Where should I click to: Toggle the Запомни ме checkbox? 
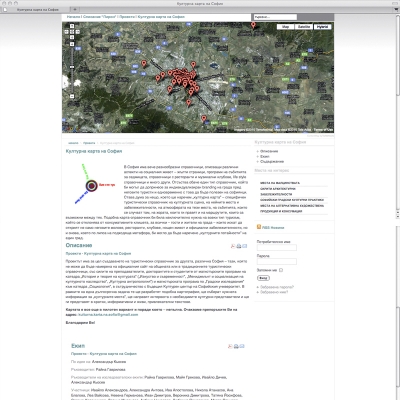(x=281, y=270)
